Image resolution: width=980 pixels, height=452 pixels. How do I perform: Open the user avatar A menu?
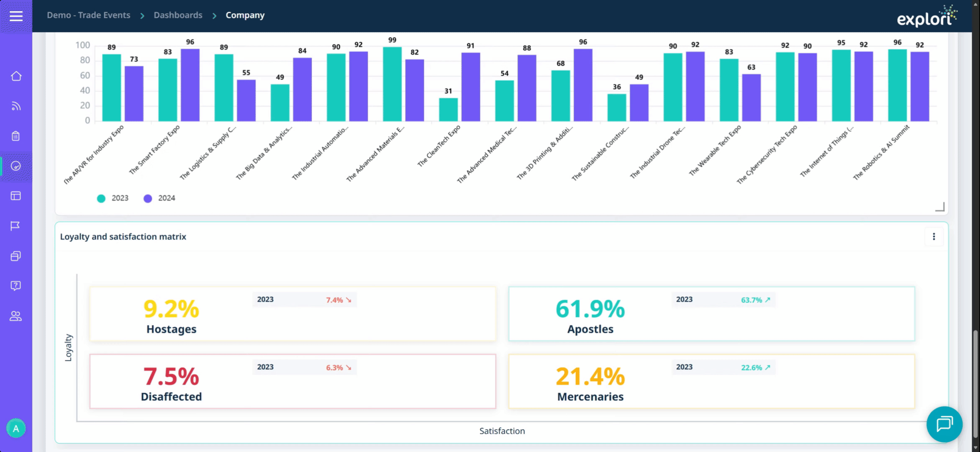(16, 428)
